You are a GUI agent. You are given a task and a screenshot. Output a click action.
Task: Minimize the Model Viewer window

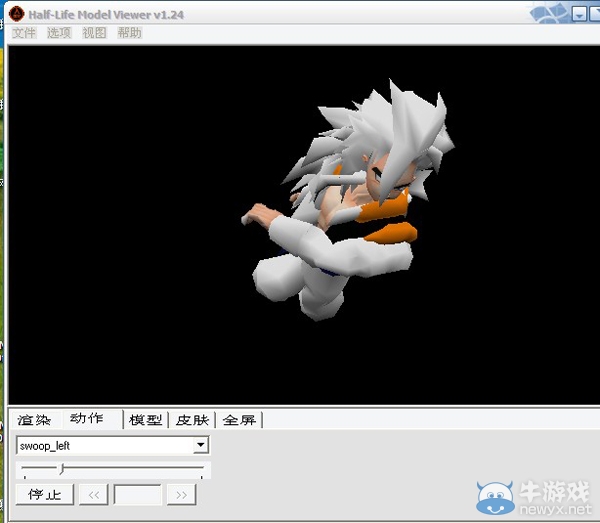coord(580,14)
